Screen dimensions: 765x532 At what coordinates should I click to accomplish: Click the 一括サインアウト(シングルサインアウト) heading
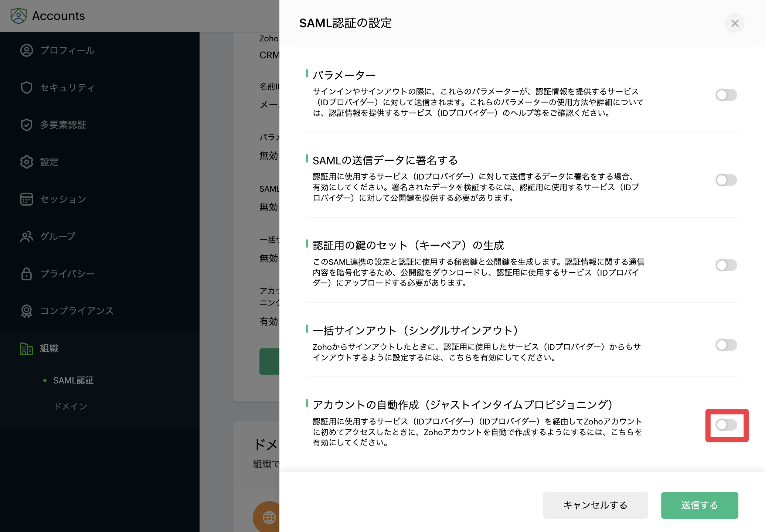tap(416, 330)
